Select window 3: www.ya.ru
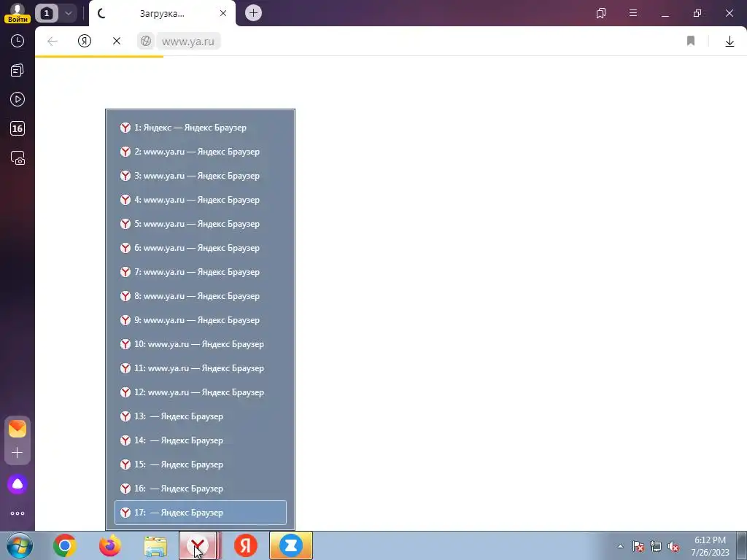Screen dimensions: 747x560 click(x=201, y=176)
